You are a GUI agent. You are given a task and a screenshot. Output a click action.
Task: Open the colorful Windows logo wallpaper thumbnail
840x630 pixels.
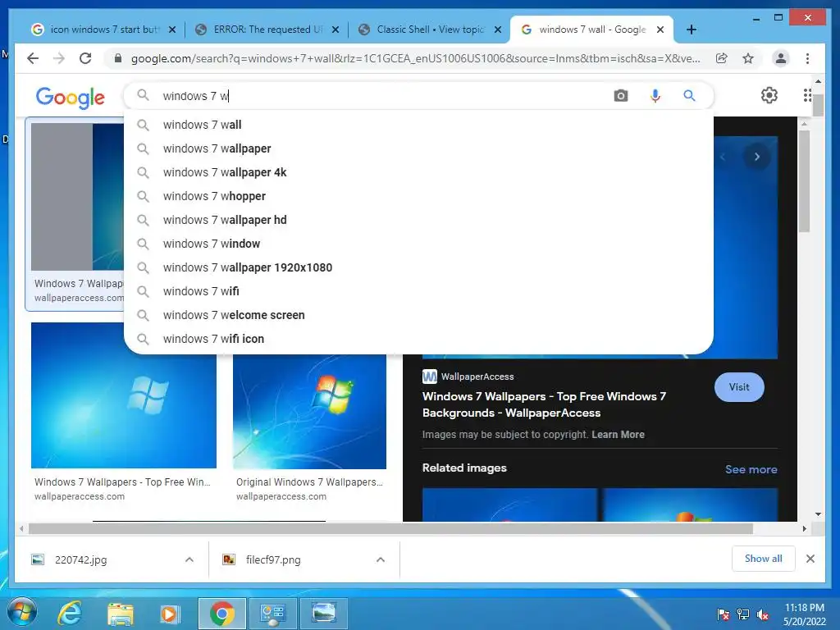(309, 412)
